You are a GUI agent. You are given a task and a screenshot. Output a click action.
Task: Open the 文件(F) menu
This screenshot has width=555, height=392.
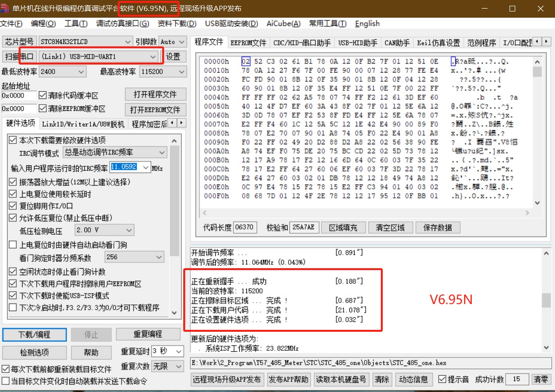[x=11, y=24]
